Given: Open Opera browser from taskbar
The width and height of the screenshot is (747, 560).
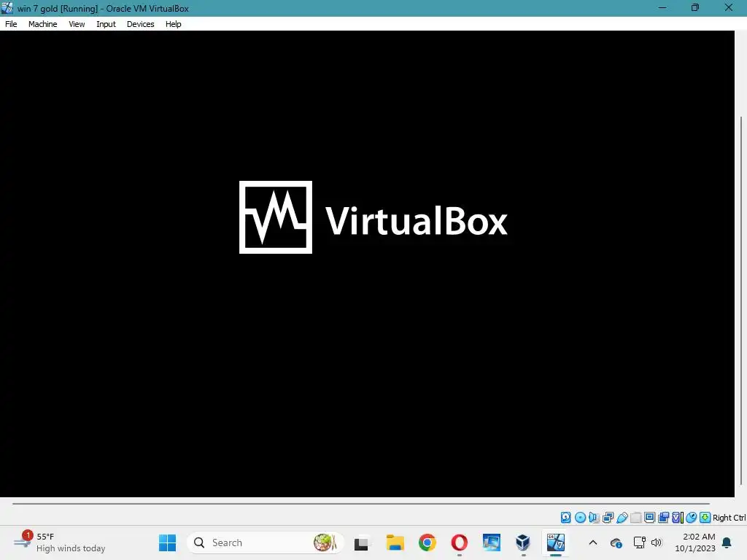Looking at the screenshot, I should tap(460, 542).
